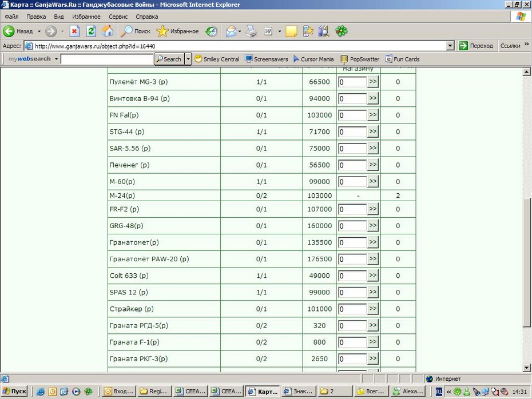Click the Переход (Go) button
This screenshot has width=532, height=399.
tap(476, 46)
